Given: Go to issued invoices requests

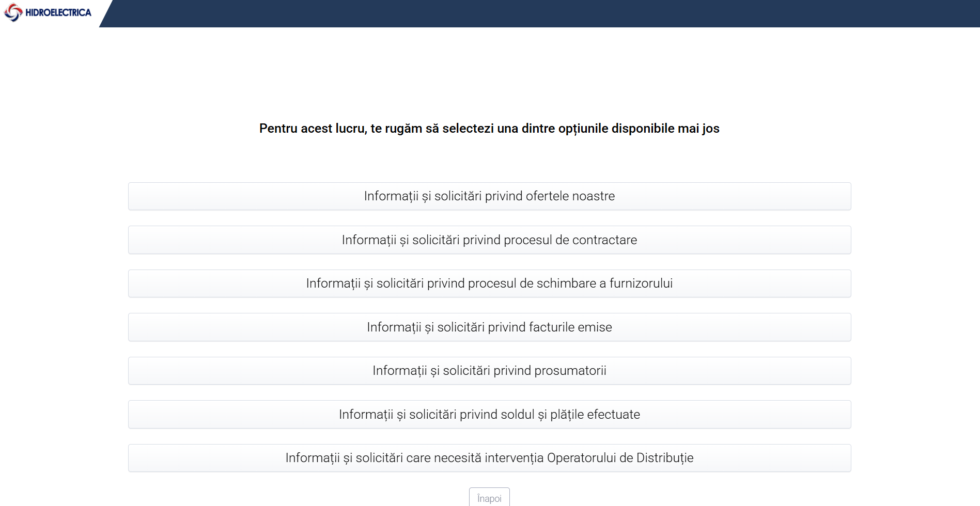Looking at the screenshot, I should pyautogui.click(x=489, y=327).
